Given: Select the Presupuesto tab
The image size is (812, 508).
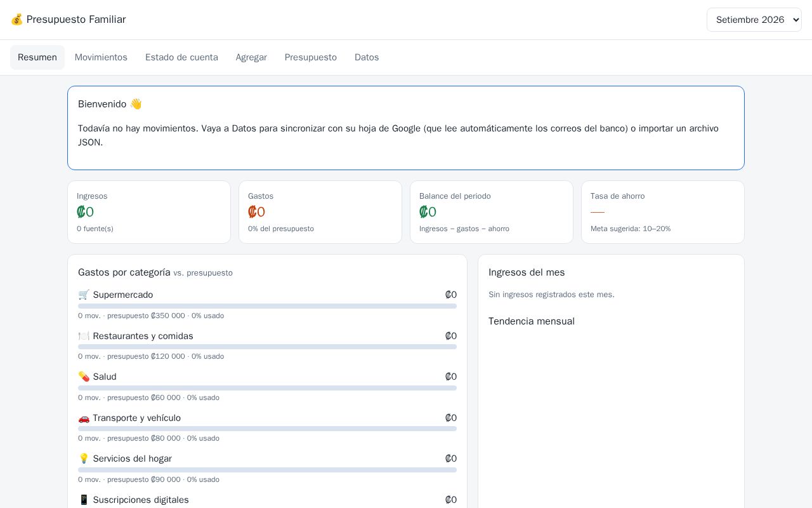Looking at the screenshot, I should click(x=311, y=57).
